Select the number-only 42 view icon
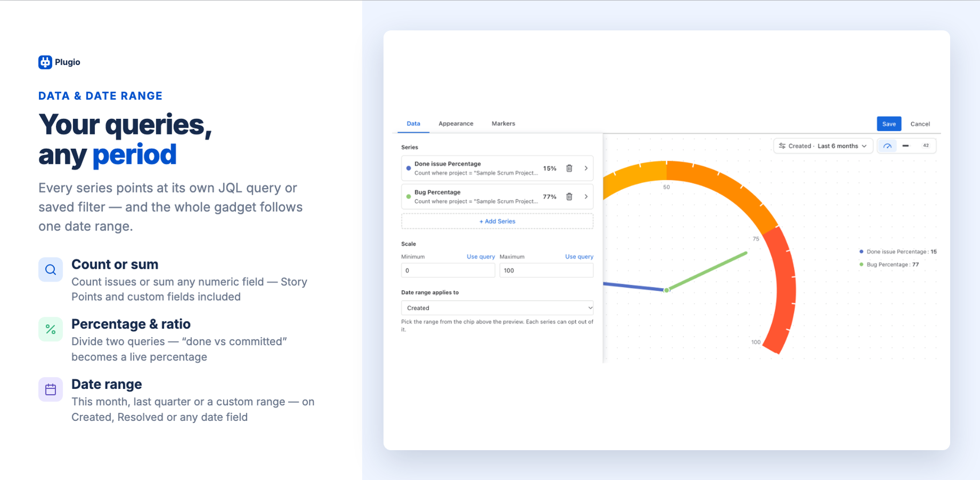The height and width of the screenshot is (480, 980). pos(926,146)
